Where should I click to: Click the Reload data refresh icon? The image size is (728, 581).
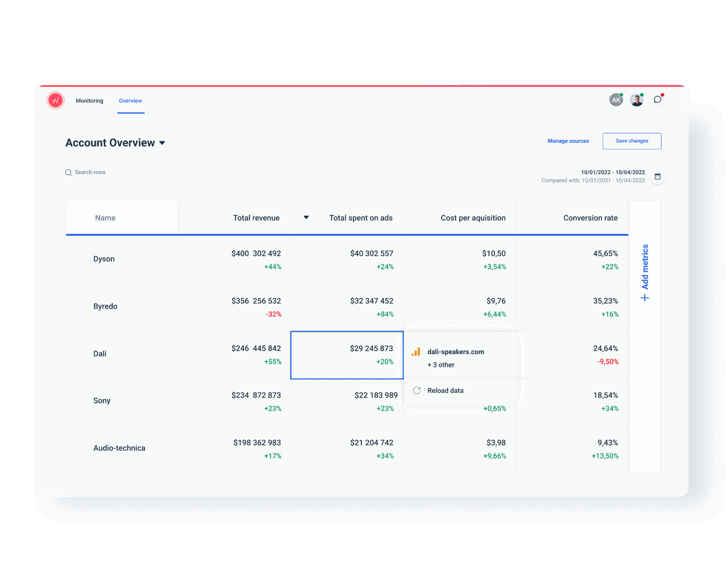[417, 390]
